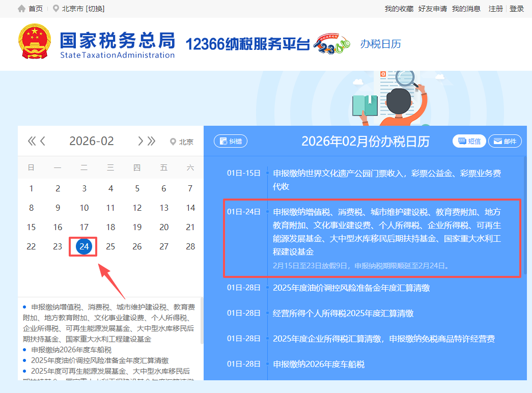Advance to next month with right arrow
Viewport: 532px width, 393px height.
pyautogui.click(x=141, y=141)
